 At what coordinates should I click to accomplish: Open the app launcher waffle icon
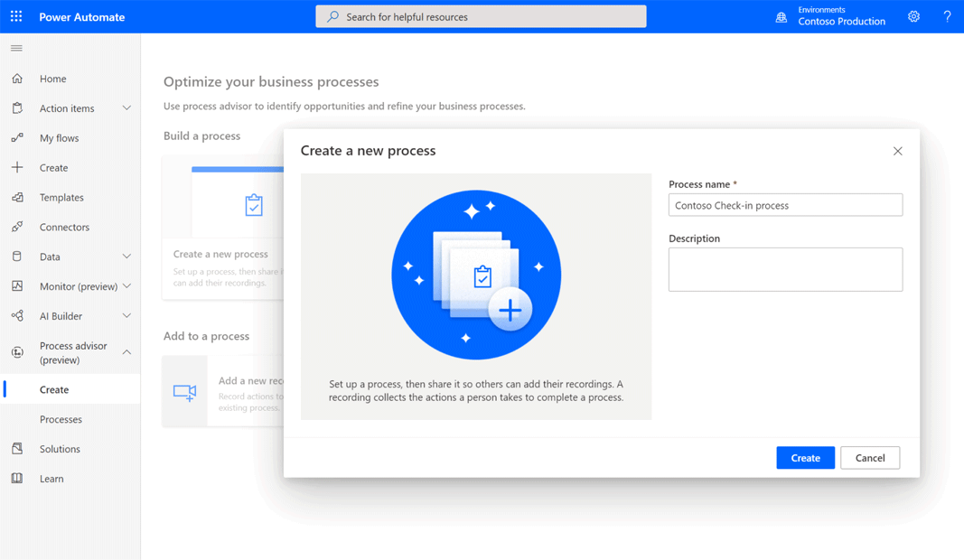tap(16, 16)
